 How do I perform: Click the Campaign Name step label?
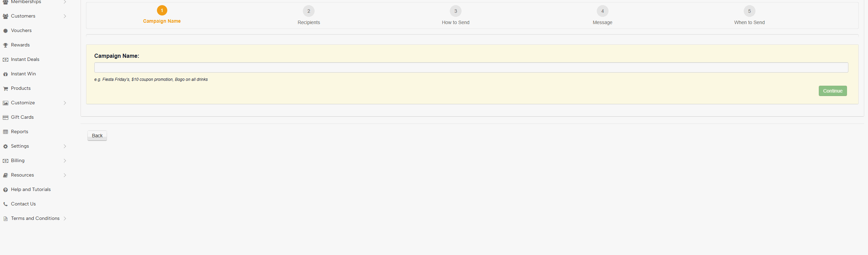162,21
